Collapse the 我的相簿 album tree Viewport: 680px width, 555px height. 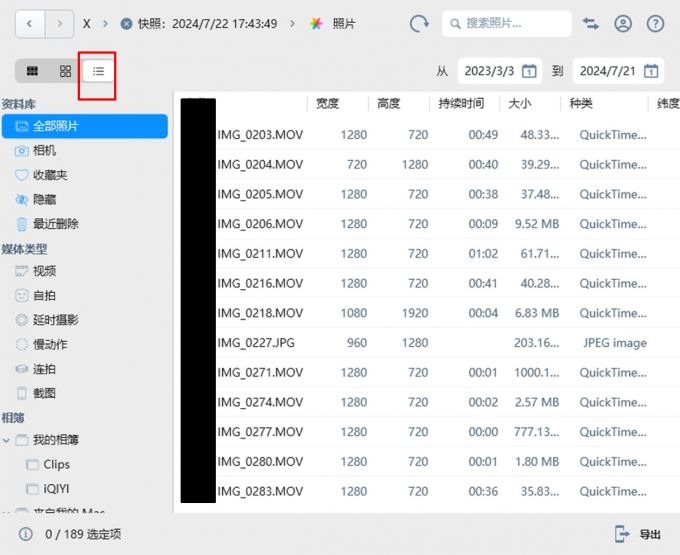point(8,440)
